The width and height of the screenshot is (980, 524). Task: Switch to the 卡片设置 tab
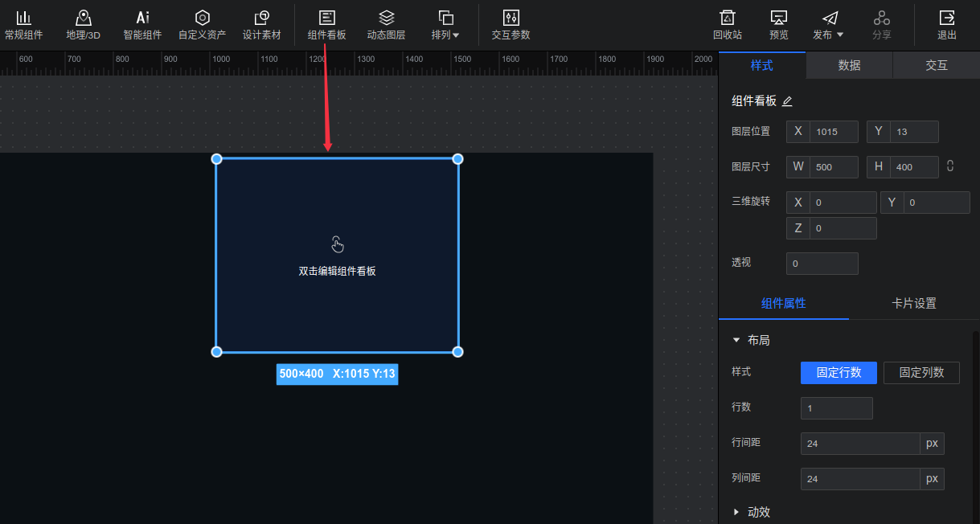point(914,303)
